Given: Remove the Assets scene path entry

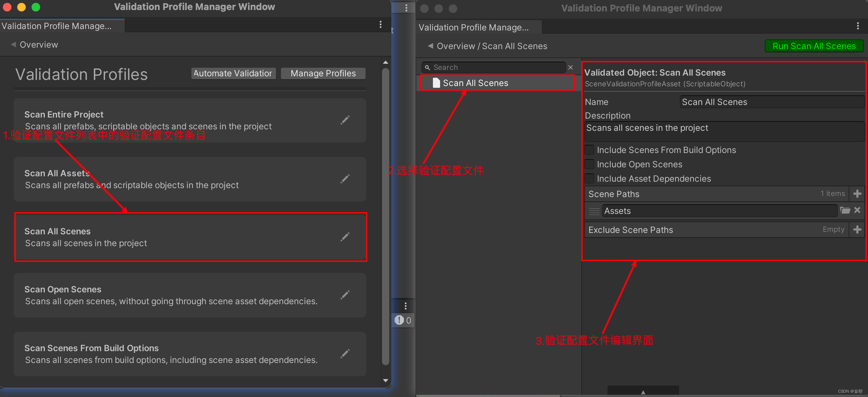Looking at the screenshot, I should pos(857,210).
